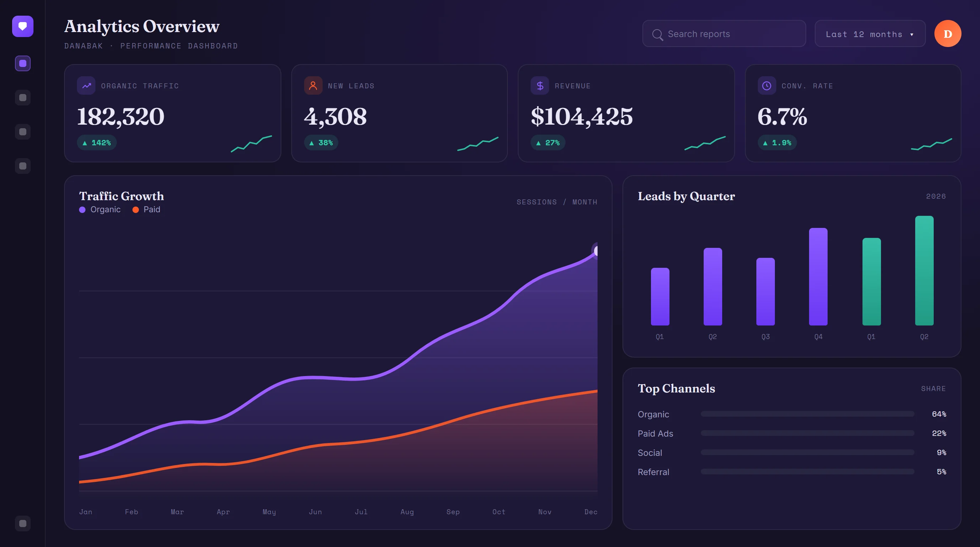Click the 182,320 traffic value
Viewport: 980px width, 547px height.
[x=121, y=116]
